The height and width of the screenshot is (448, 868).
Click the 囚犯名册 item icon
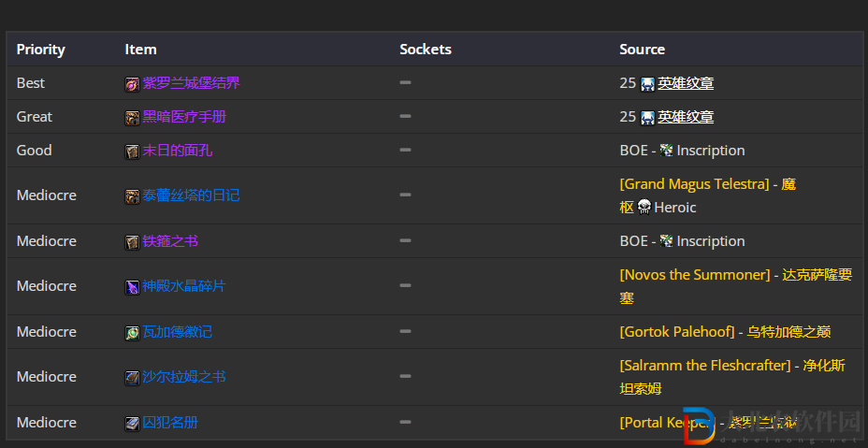pyautogui.click(x=132, y=424)
